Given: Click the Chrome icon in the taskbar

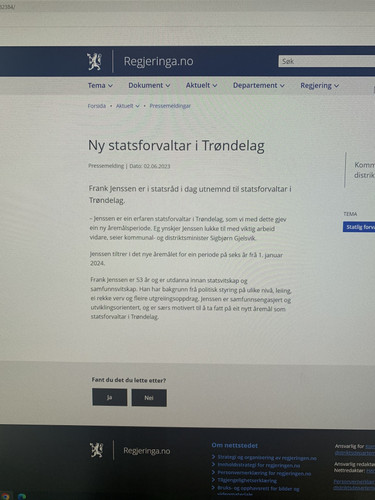Looking at the screenshot, I should 5,497.
